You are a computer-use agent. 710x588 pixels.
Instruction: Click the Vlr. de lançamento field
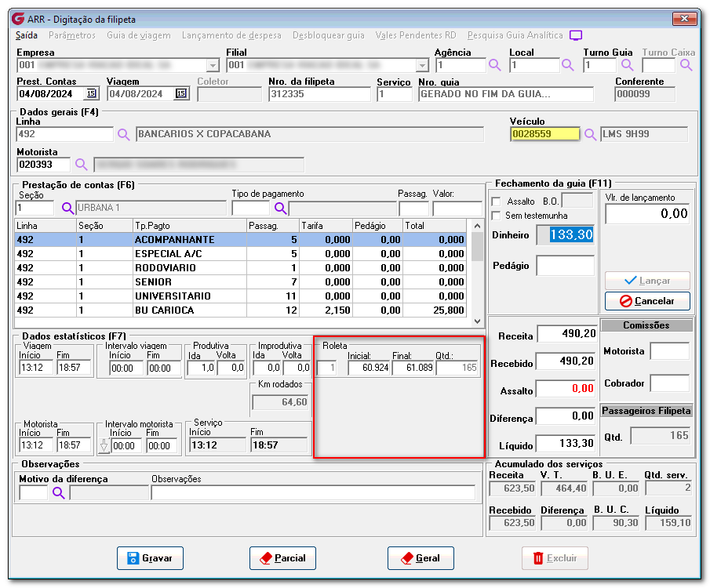click(647, 214)
